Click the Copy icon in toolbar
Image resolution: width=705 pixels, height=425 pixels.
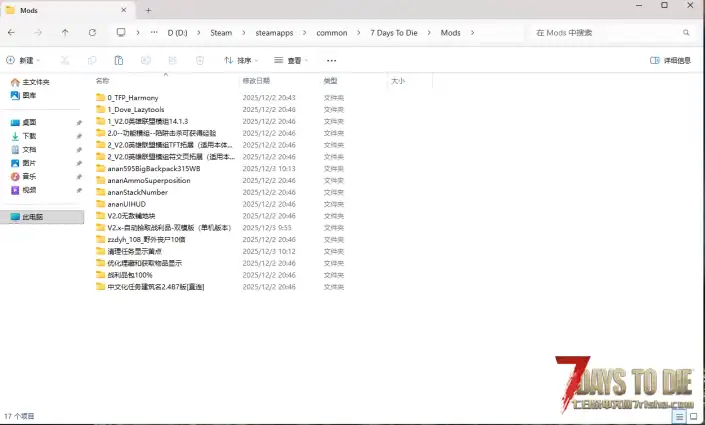tap(92, 60)
